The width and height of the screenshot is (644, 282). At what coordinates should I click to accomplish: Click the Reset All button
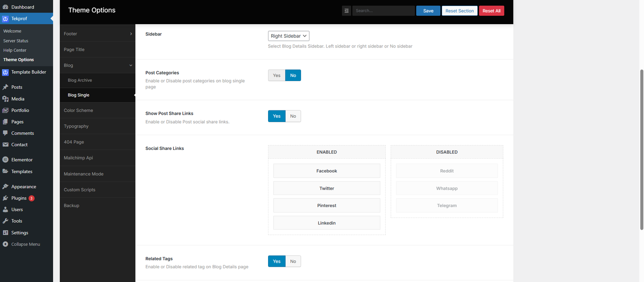pos(491,11)
